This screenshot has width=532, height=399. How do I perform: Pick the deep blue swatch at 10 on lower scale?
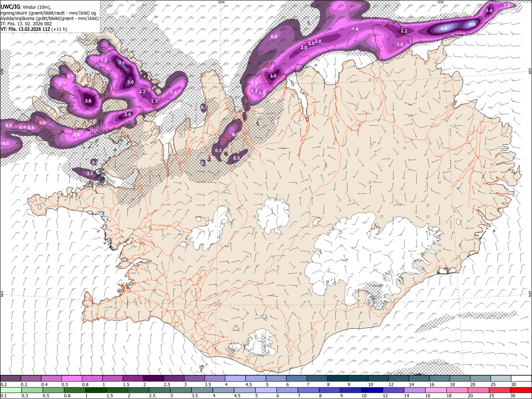tap(371, 390)
